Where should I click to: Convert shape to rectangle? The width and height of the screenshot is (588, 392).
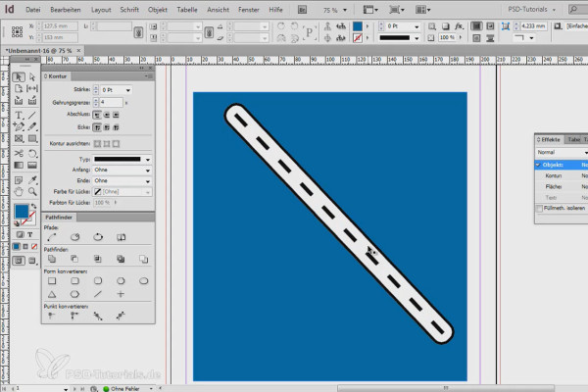(x=52, y=281)
